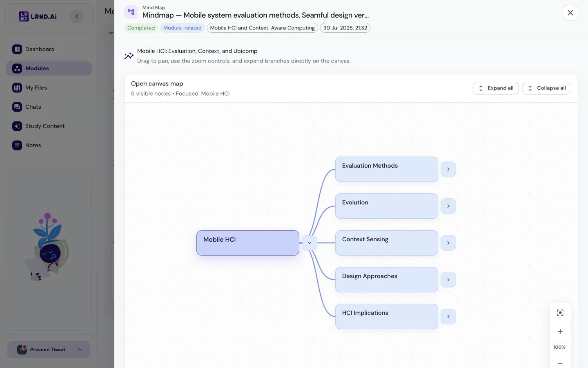Collapse the sidebar with the back chevron

pyautogui.click(x=77, y=16)
